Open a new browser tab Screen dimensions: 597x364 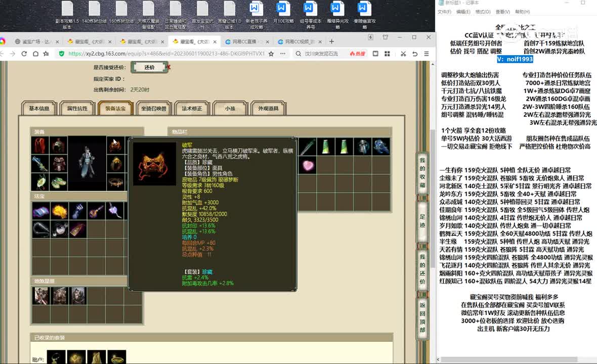pos(331,41)
